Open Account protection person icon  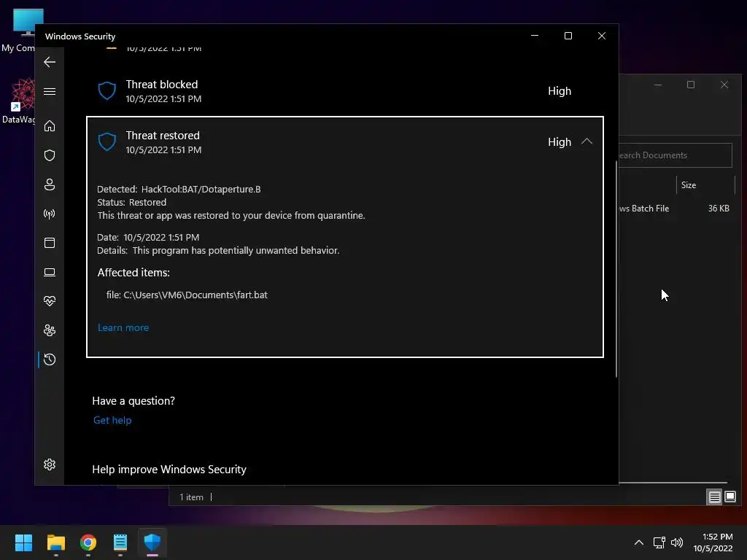(50, 184)
